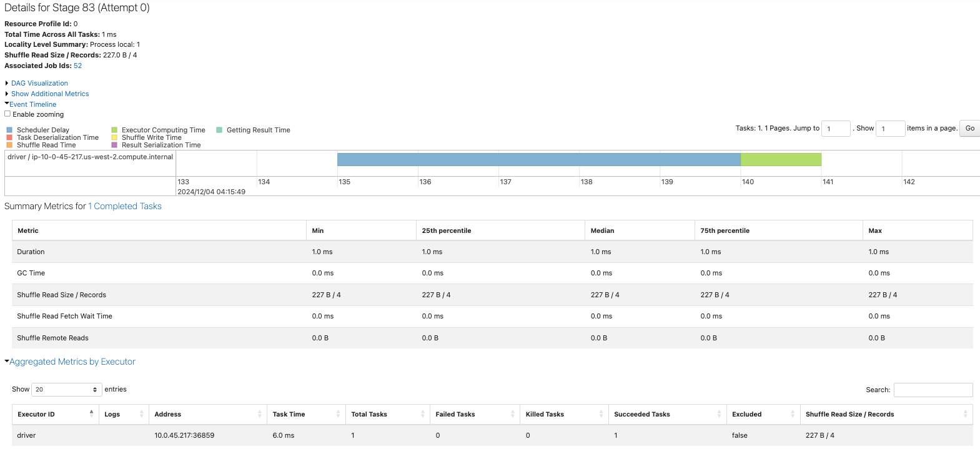Sort by Executor ID column
Screen dimensions: 980x449
click(x=55, y=414)
